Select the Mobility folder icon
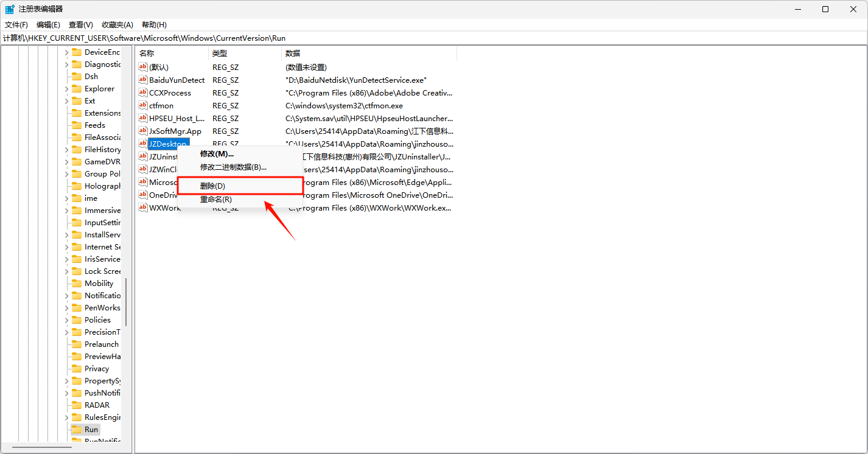Screen dimensions: 868x454 tap(77, 283)
